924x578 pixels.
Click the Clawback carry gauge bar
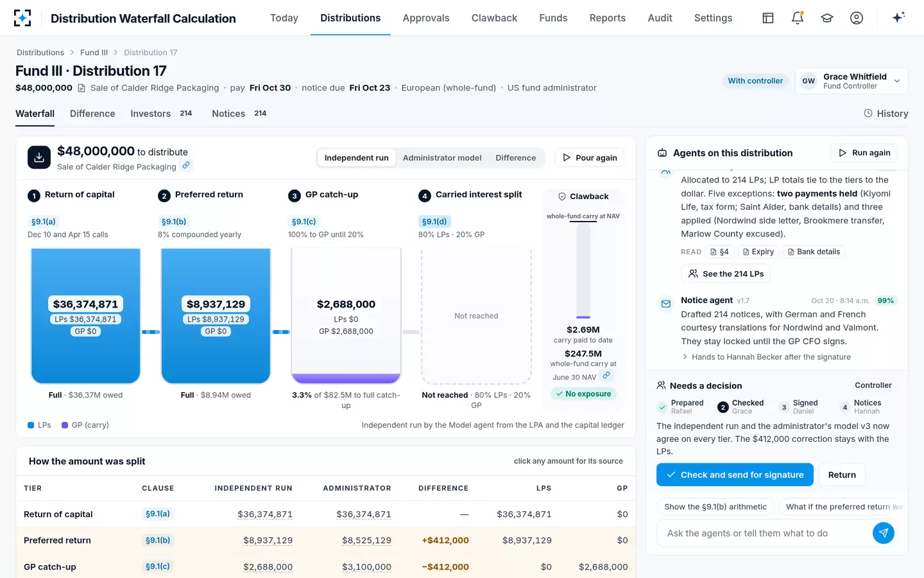(583, 270)
